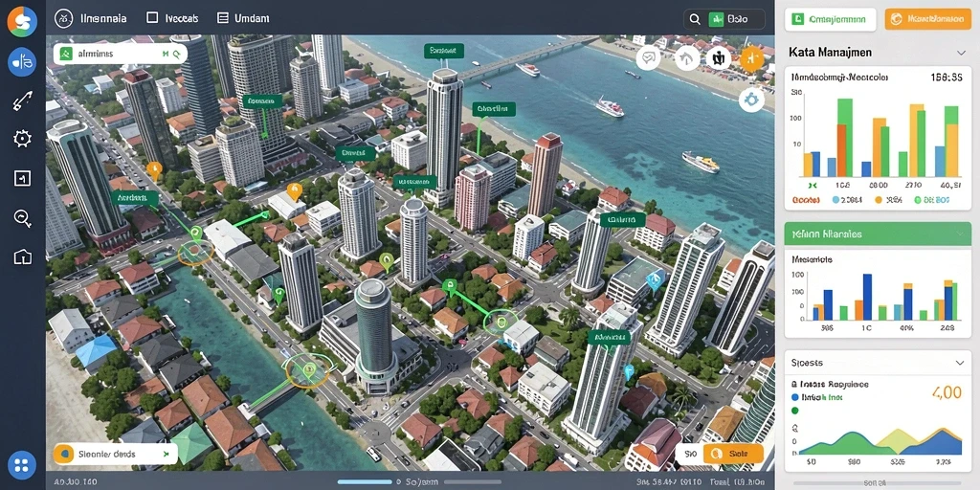Toggle the Iveeats checkbox in top bar
This screenshot has width=980, height=490.
point(152,18)
